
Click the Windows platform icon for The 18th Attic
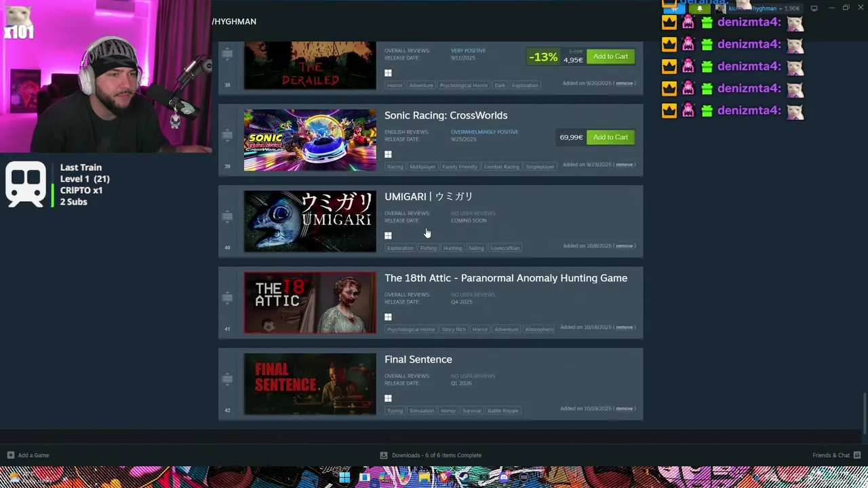388,317
